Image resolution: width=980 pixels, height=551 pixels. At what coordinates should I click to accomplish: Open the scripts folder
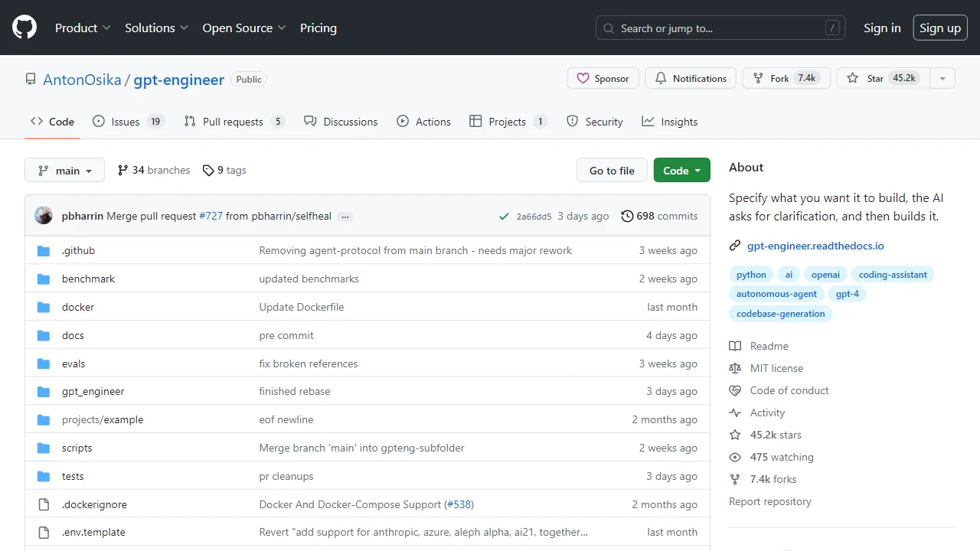[x=77, y=448]
